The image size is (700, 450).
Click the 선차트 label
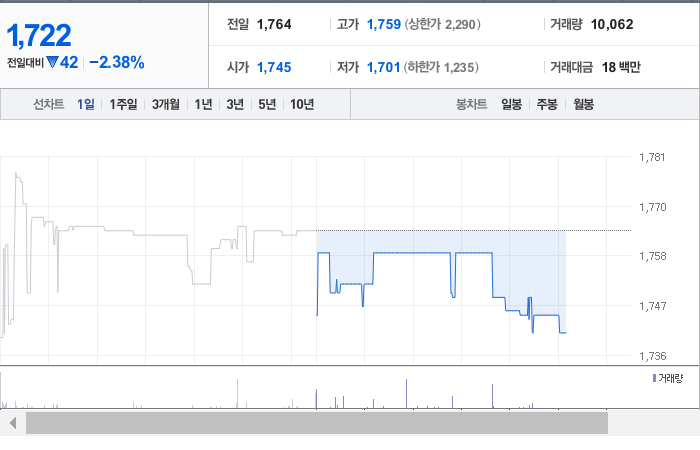click(x=49, y=104)
